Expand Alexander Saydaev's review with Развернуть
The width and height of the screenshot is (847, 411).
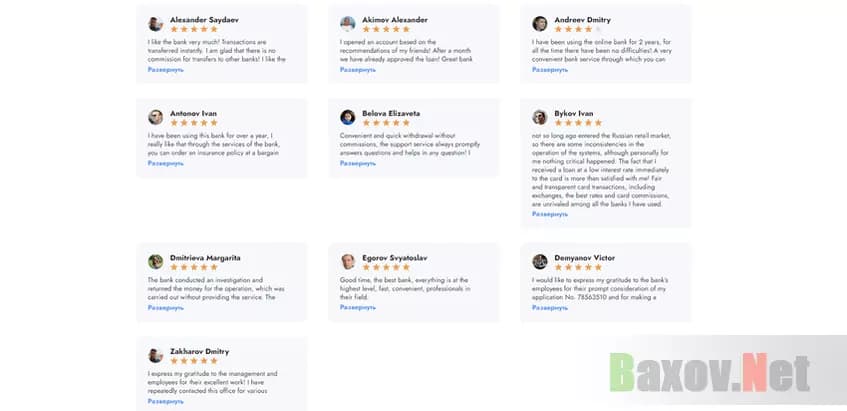(166, 70)
